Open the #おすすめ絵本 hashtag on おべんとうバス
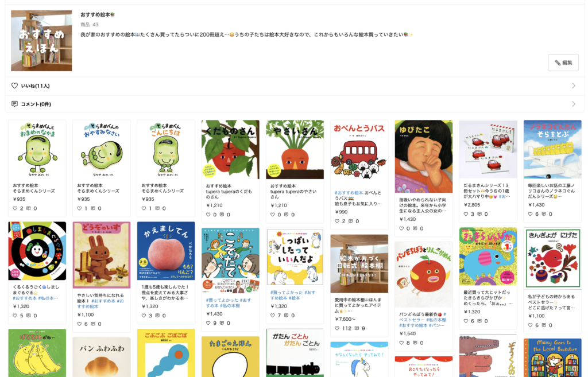 click(349, 193)
